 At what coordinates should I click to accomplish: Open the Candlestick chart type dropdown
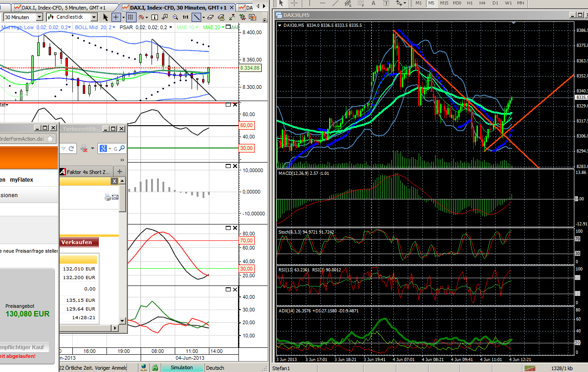[94, 17]
